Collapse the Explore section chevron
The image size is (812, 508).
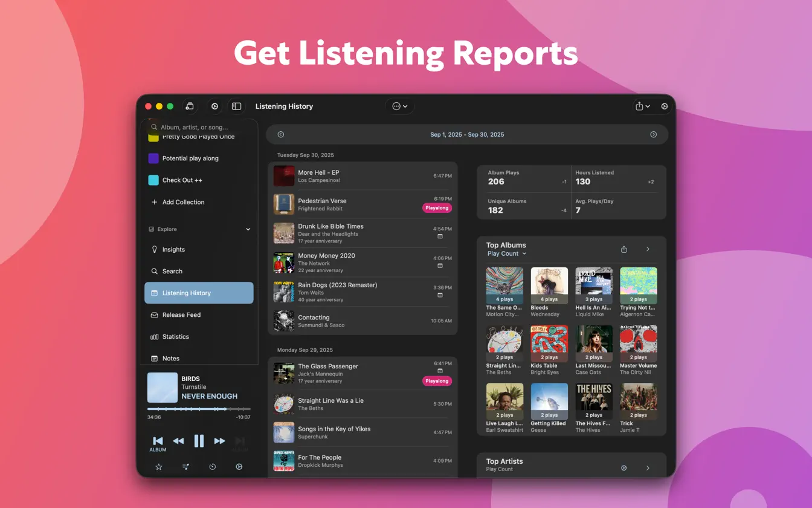[248, 229]
